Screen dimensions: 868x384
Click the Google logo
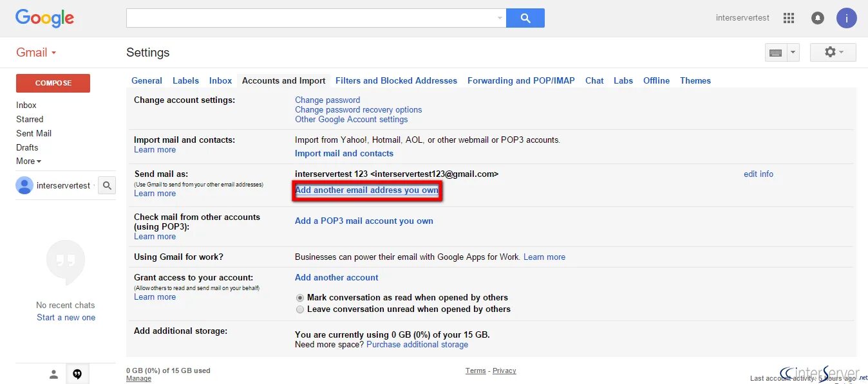coord(44,18)
